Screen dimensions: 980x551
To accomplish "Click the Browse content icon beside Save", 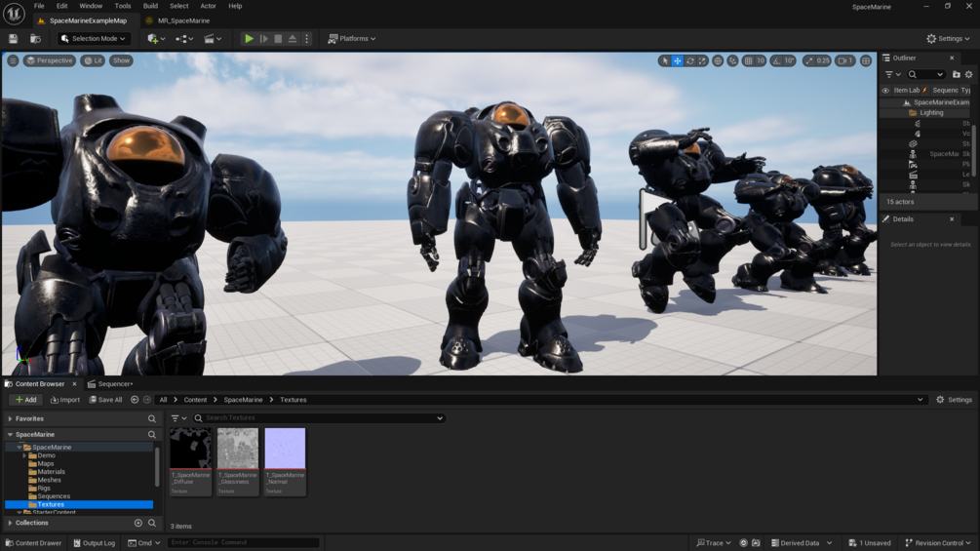I will (x=36, y=39).
